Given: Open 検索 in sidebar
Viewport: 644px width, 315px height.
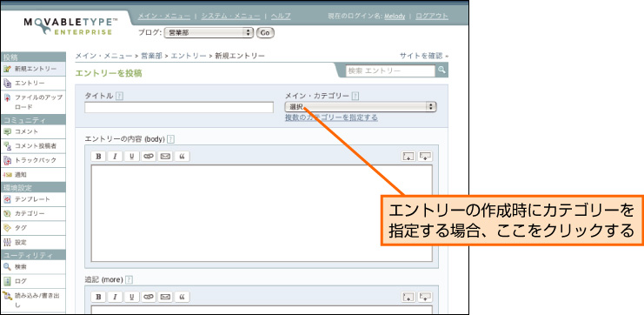Looking at the screenshot, I should click(33, 267).
